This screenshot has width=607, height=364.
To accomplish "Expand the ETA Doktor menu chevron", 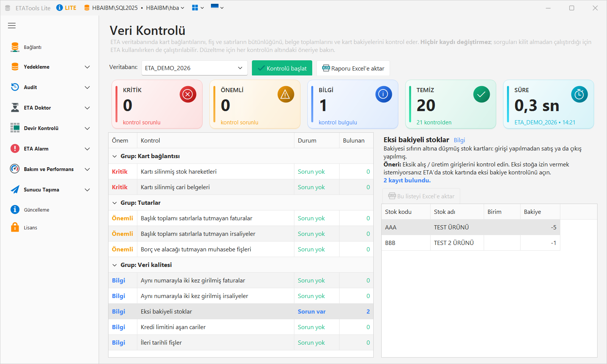I will click(x=87, y=108).
